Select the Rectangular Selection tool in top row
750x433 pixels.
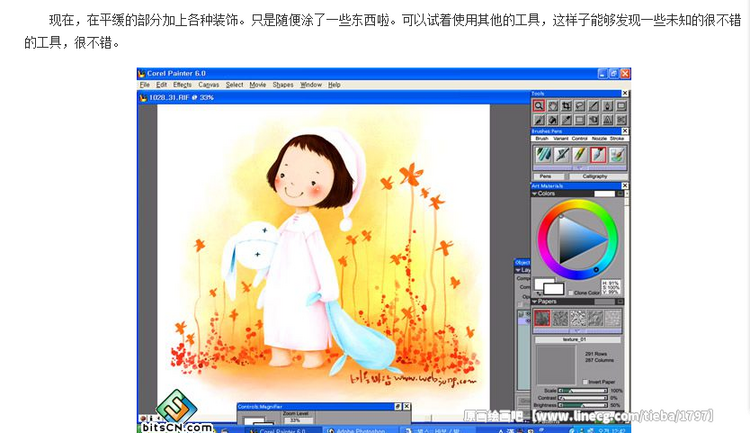(621, 106)
